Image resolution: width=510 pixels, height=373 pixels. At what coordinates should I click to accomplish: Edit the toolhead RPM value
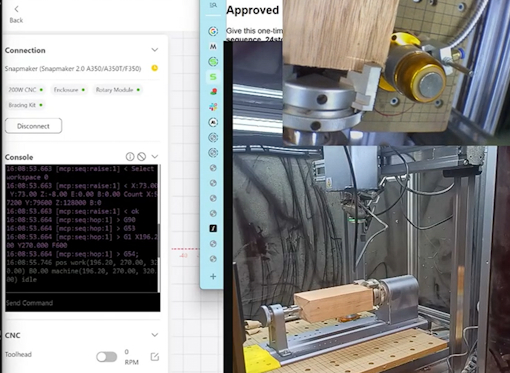[x=155, y=357]
